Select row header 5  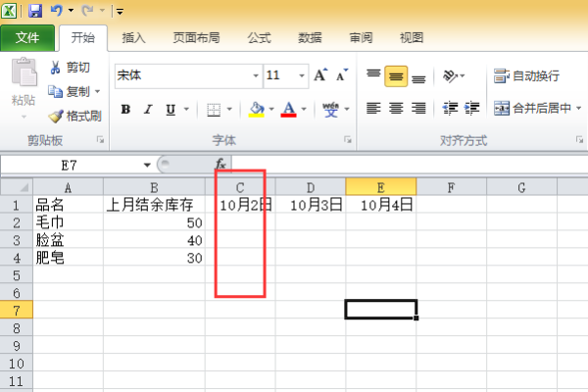pyautogui.click(x=17, y=275)
